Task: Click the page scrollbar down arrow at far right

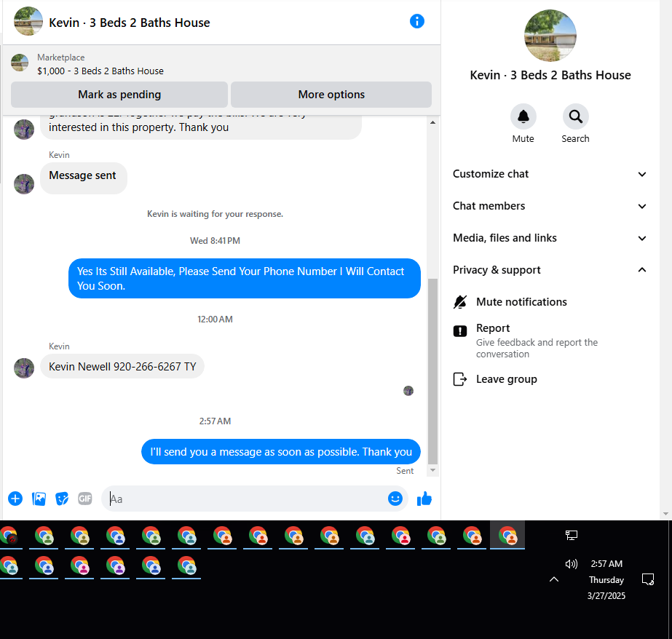Action: click(665, 514)
